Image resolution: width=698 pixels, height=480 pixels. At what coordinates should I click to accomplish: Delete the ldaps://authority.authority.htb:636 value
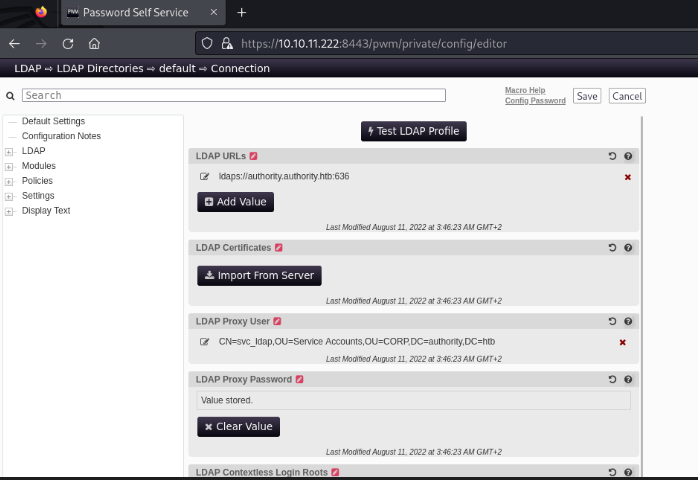coord(628,177)
